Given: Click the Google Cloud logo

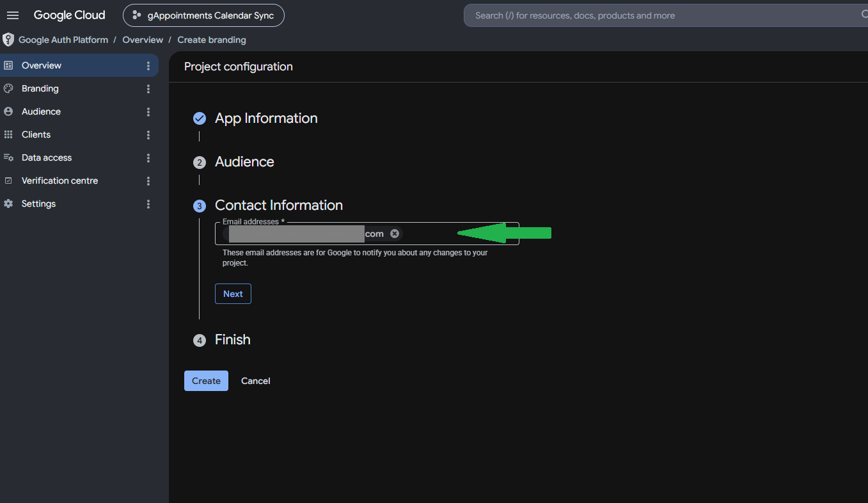Looking at the screenshot, I should pos(69,15).
